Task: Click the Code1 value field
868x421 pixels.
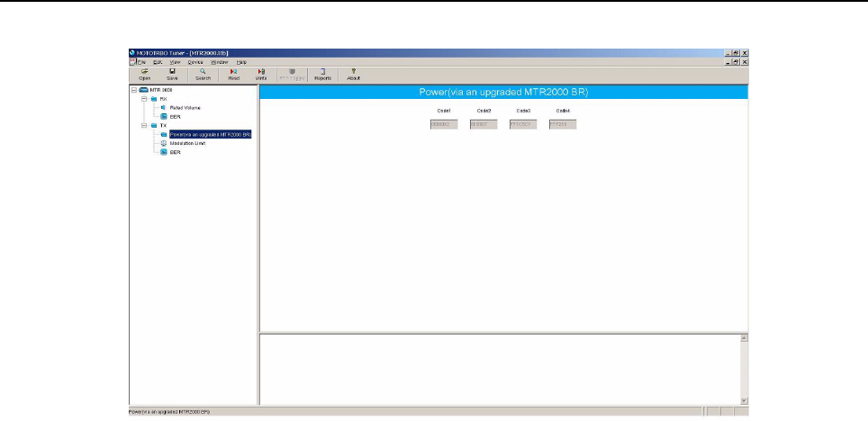Action: (x=444, y=124)
